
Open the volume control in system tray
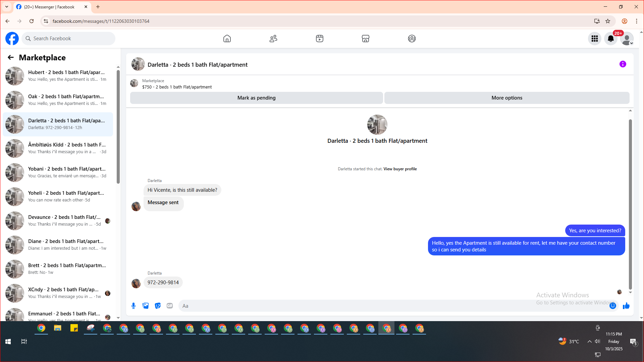pyautogui.click(x=597, y=342)
